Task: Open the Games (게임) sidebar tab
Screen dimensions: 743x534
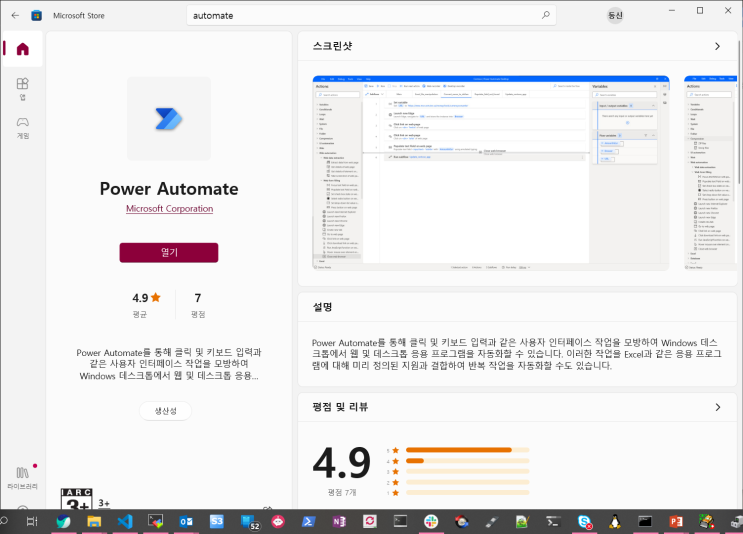Action: pyautogui.click(x=22, y=128)
